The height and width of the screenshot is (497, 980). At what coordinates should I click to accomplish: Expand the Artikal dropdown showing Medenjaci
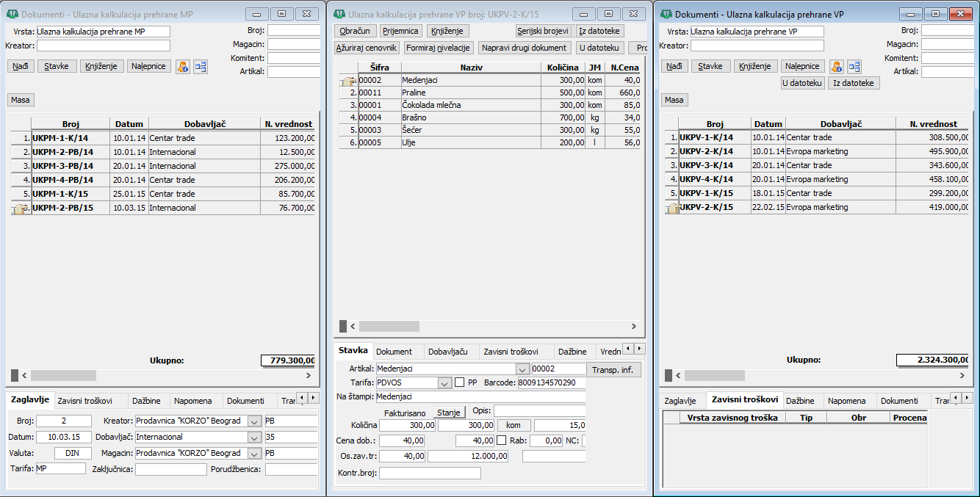pyautogui.click(x=522, y=369)
